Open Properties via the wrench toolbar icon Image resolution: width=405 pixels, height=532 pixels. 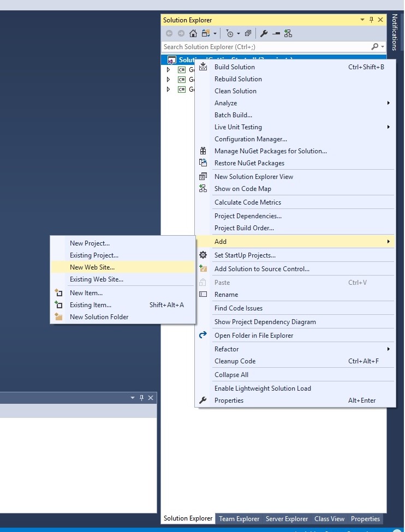pos(264,33)
